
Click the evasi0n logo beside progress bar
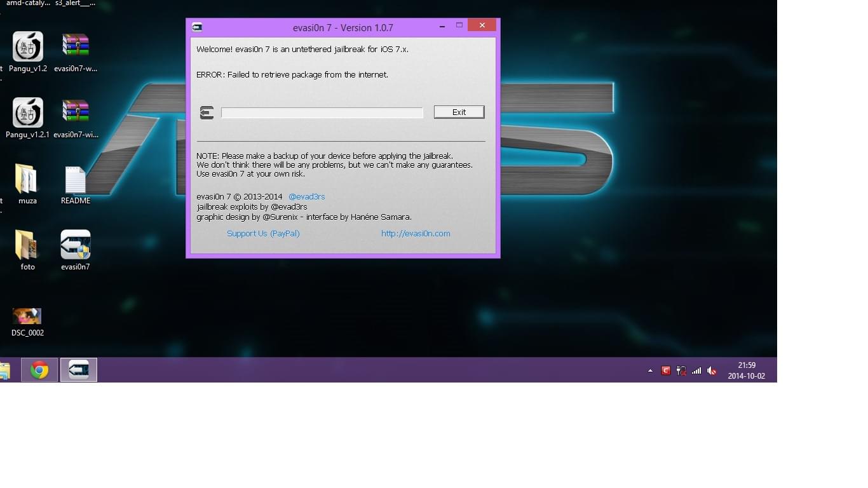[207, 112]
